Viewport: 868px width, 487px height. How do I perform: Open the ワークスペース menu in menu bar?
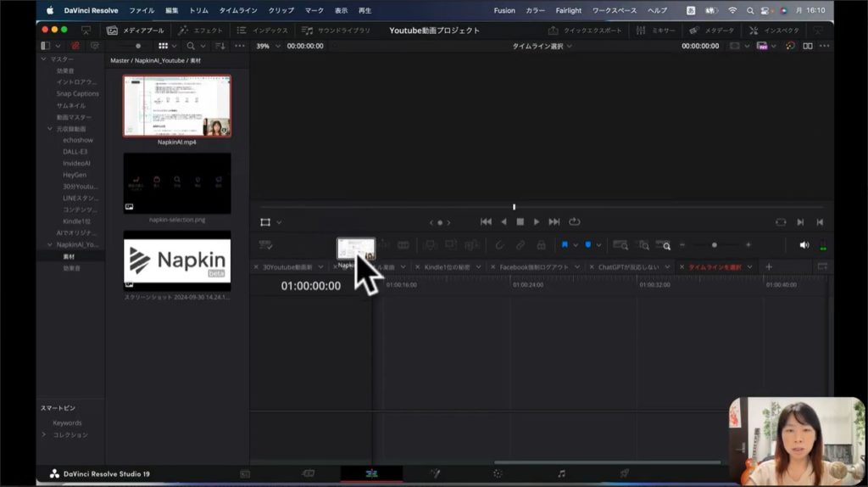coord(614,10)
